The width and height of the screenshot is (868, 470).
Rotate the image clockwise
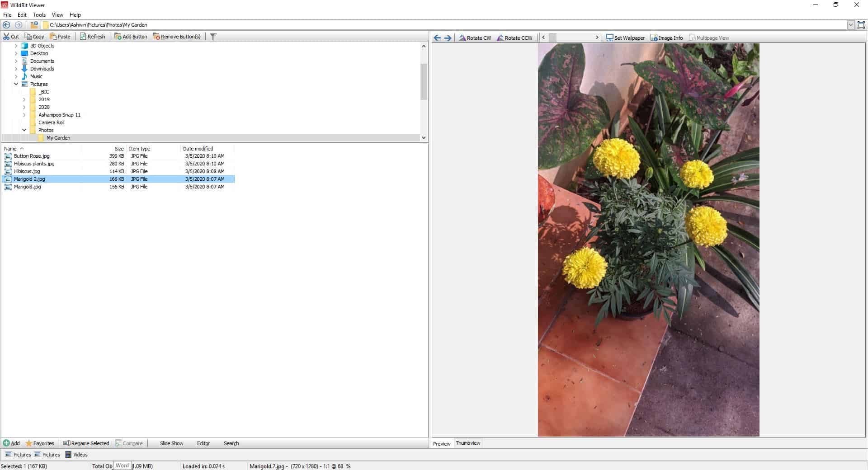(x=475, y=38)
